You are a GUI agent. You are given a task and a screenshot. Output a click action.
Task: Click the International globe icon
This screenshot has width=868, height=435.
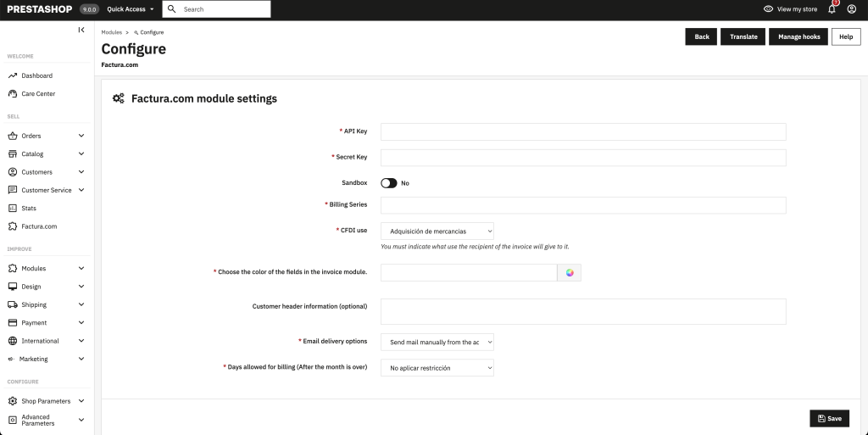coord(12,341)
